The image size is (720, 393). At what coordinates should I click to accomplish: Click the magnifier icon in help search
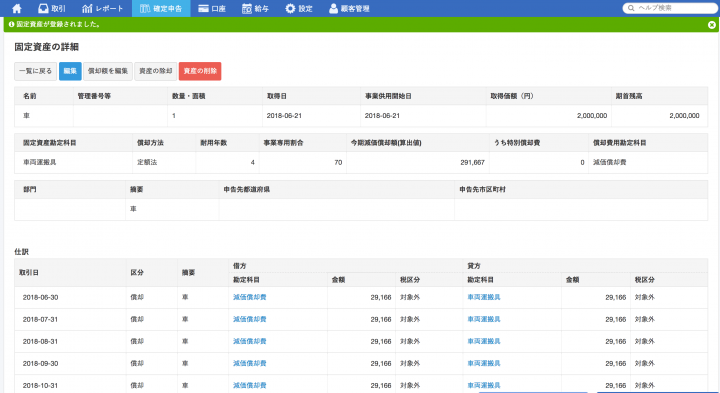pyautogui.click(x=631, y=8)
